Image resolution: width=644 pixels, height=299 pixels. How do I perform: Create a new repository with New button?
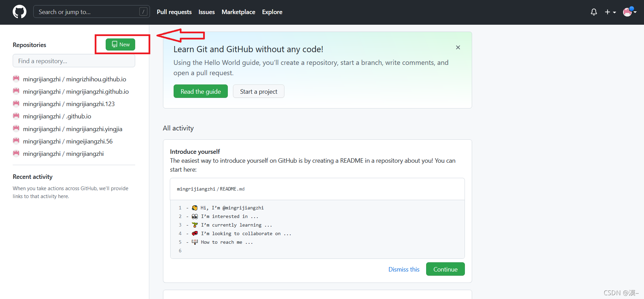click(120, 44)
